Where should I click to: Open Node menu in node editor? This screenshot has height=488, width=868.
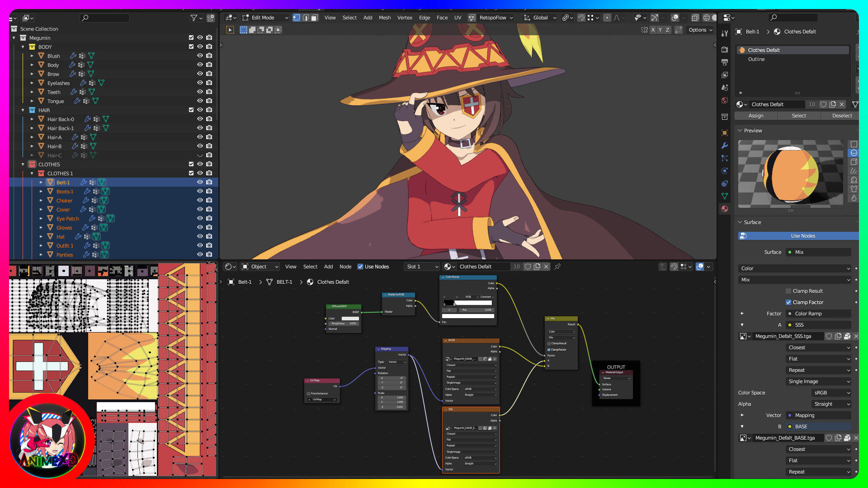pyautogui.click(x=345, y=267)
